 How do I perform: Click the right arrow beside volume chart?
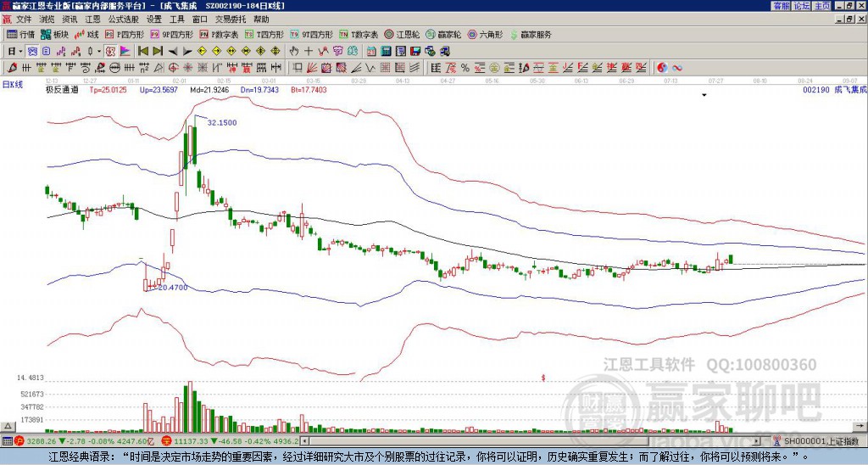(x=861, y=426)
